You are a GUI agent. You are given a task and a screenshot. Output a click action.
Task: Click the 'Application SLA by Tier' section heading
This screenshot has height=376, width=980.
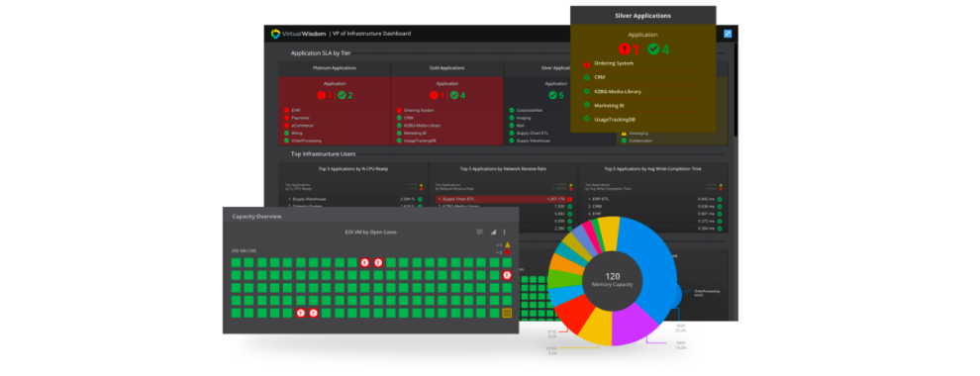(x=321, y=53)
